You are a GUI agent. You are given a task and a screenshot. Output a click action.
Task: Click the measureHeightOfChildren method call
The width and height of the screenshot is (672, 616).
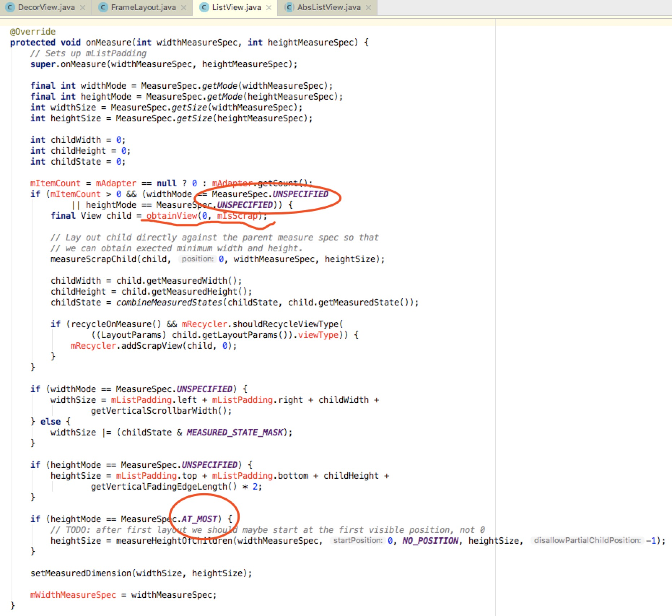tap(174, 541)
